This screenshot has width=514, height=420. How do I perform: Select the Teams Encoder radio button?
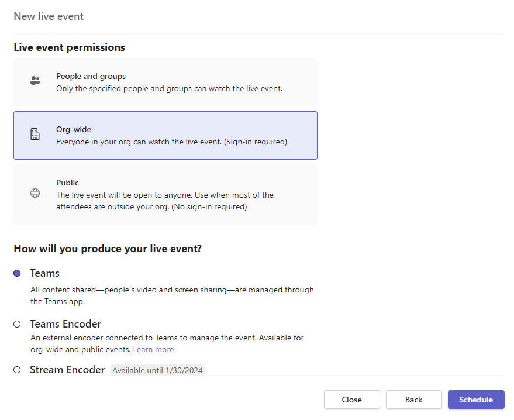pyautogui.click(x=17, y=324)
